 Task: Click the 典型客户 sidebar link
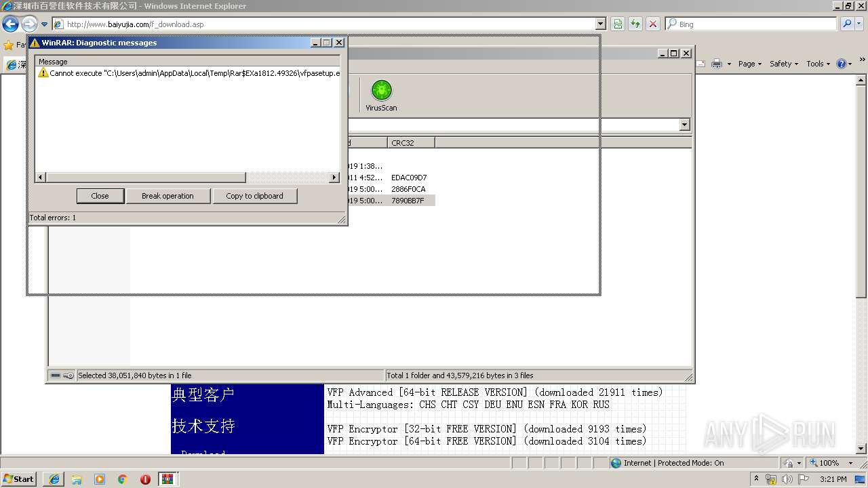coord(203,394)
